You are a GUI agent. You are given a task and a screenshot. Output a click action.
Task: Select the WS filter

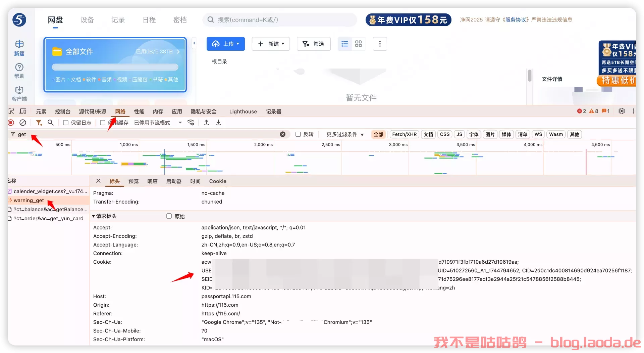[538, 134]
